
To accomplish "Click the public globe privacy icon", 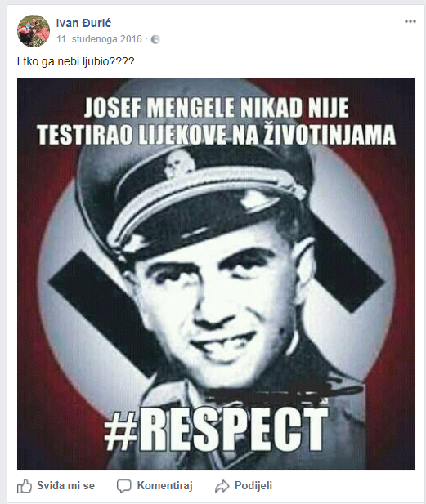I will [x=155, y=39].
